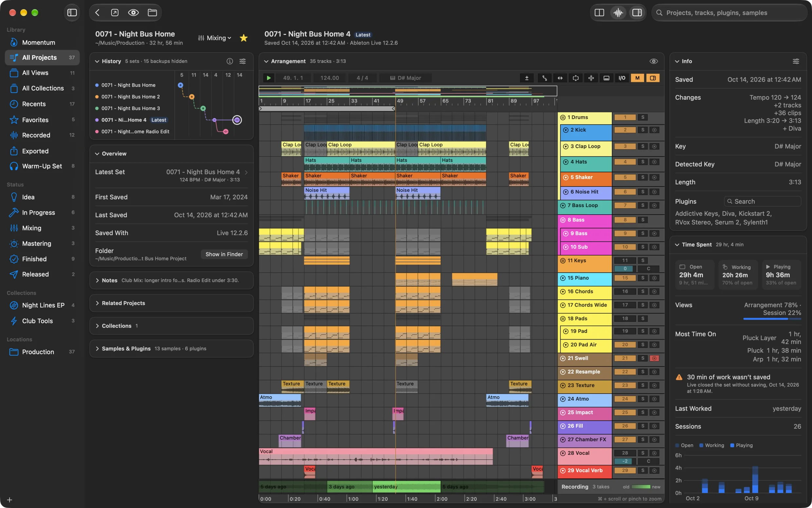This screenshot has width=812, height=508.
Task: Click the folder icon in top toolbar
Action: 152,13
